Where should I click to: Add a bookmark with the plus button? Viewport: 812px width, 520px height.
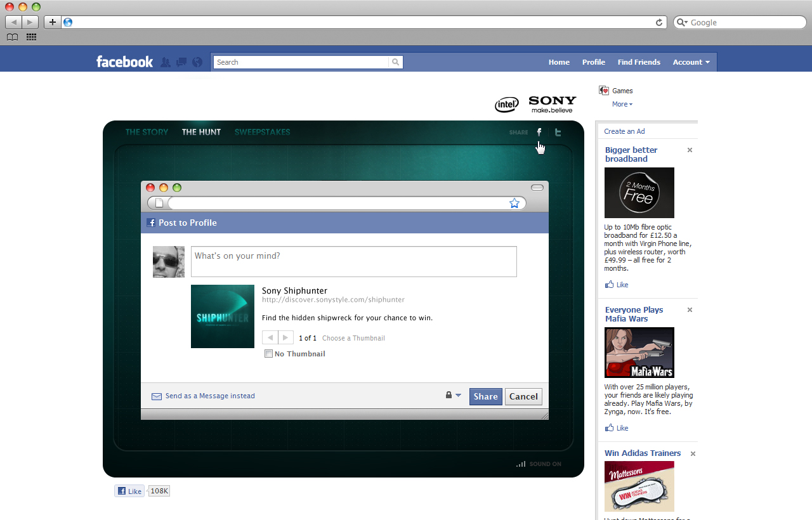[53, 22]
